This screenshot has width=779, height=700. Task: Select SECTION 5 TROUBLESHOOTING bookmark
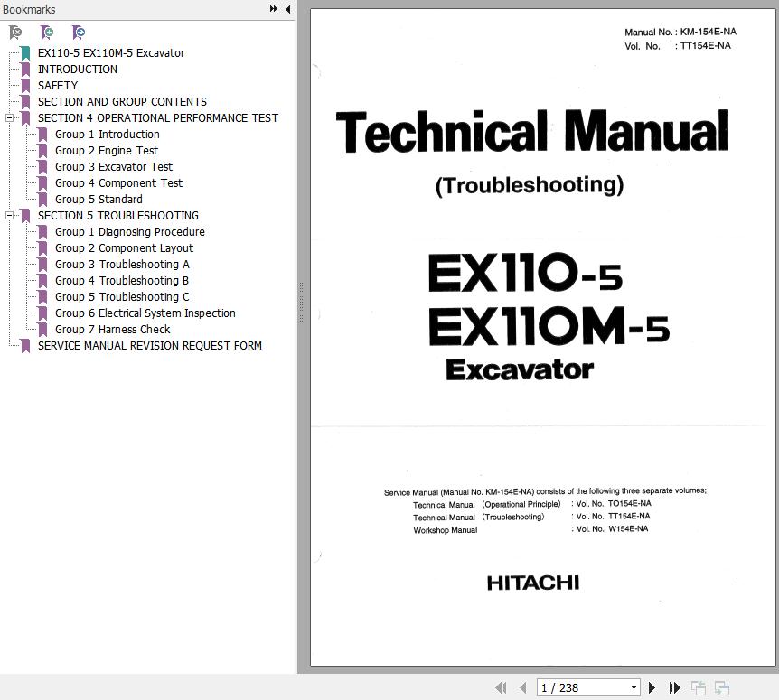118,216
